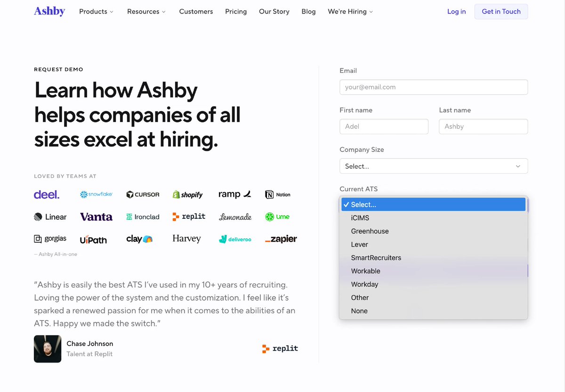Select Lever from the ATS list
Viewport: 565px width, 392px height.
434,244
